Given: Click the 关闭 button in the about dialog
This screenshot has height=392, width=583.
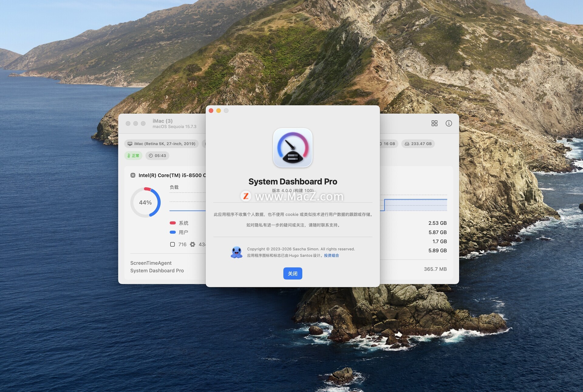Looking at the screenshot, I should click(292, 273).
